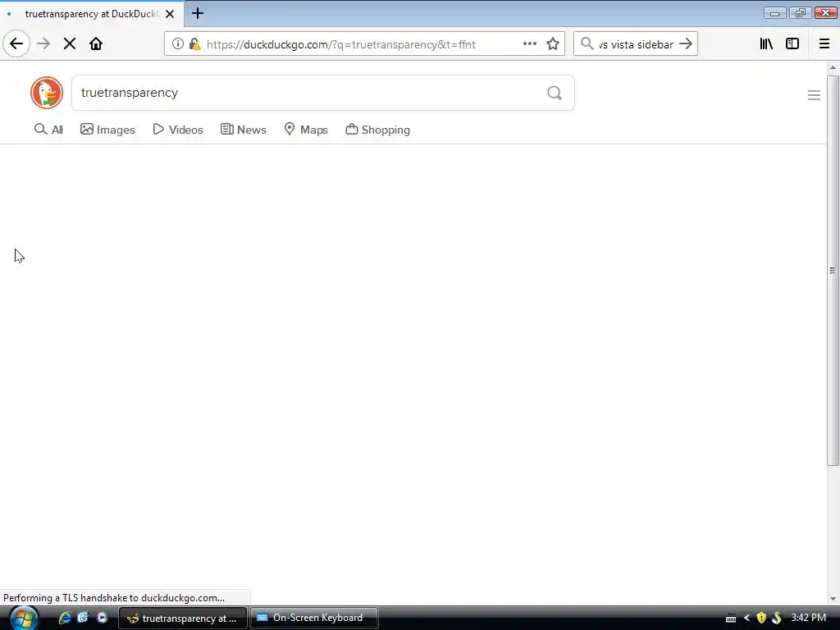Switch to the Maps results tab
The width and height of the screenshot is (840, 630).
(306, 130)
